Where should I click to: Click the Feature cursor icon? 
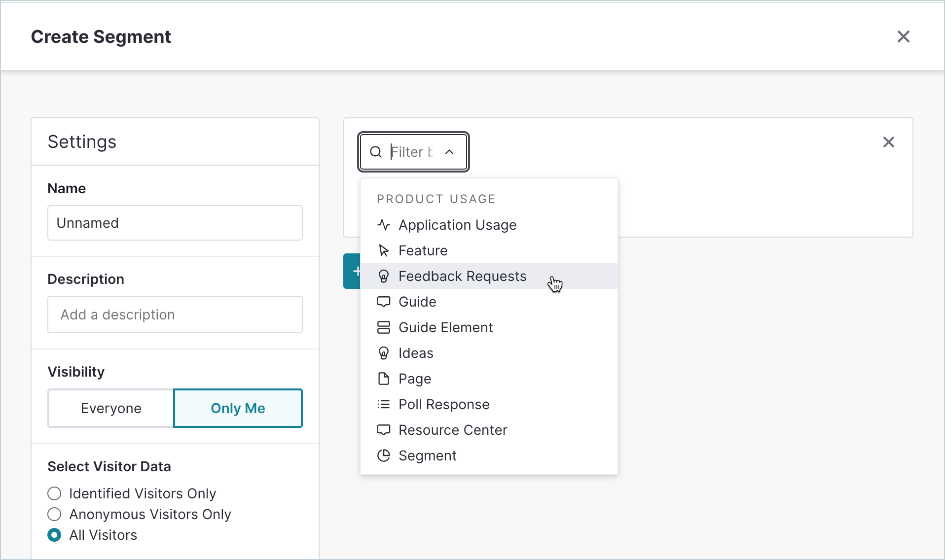click(x=384, y=250)
